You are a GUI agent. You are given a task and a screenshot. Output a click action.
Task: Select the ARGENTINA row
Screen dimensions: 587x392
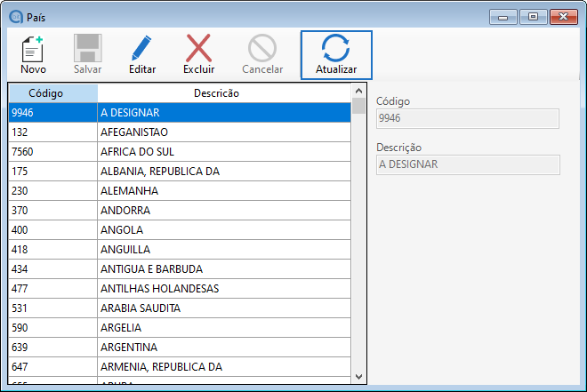pyautogui.click(x=178, y=347)
